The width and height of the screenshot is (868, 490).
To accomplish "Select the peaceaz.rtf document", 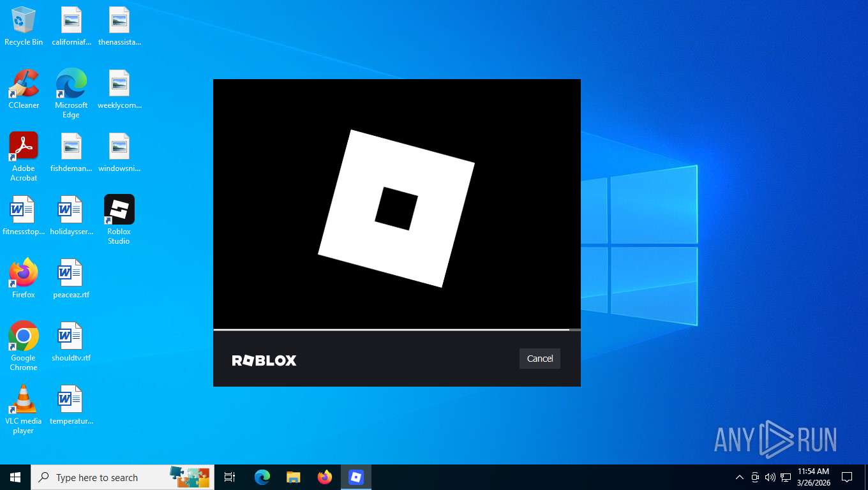I will [71, 279].
